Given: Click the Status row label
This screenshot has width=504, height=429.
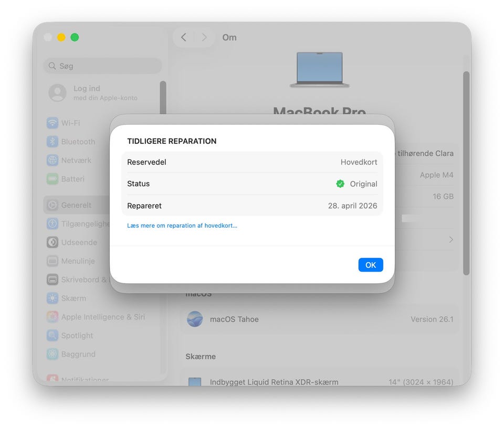Looking at the screenshot, I should (138, 184).
